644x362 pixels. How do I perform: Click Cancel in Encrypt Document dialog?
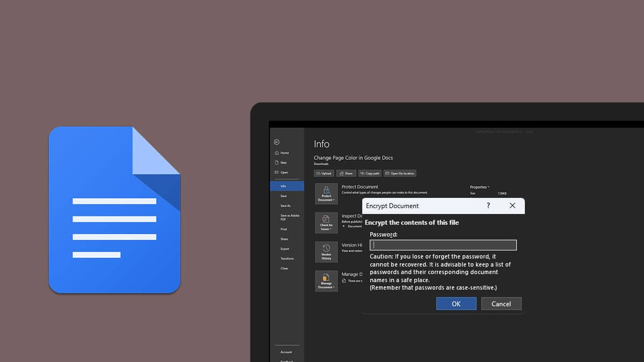501,304
